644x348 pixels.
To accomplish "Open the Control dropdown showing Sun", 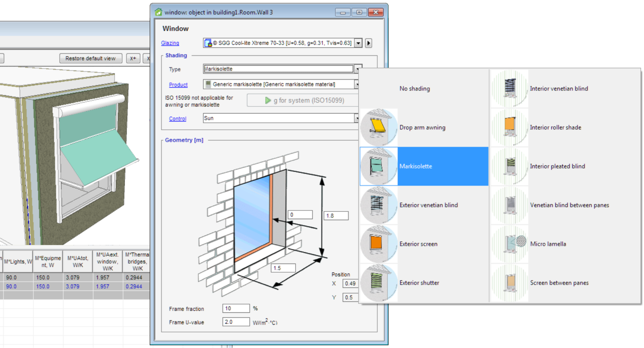I will coord(357,118).
